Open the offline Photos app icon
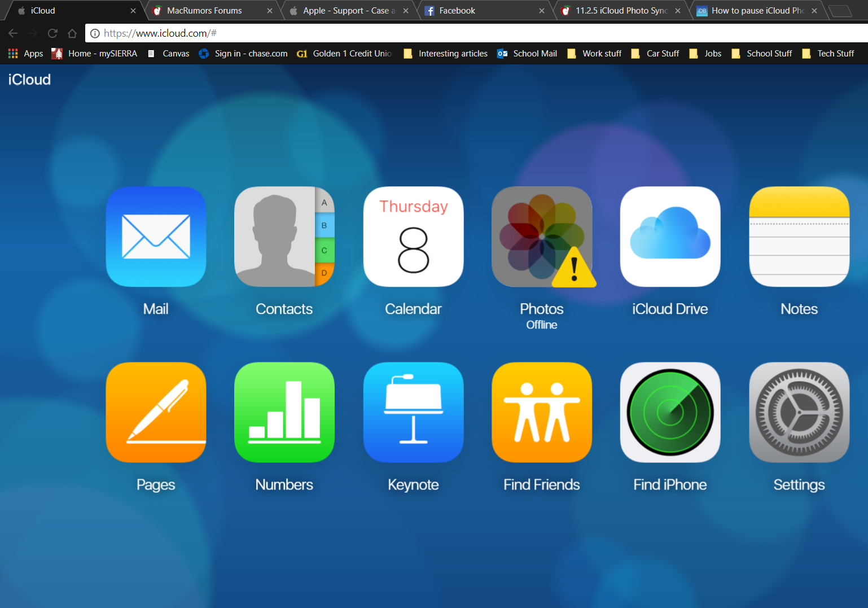 coord(542,237)
